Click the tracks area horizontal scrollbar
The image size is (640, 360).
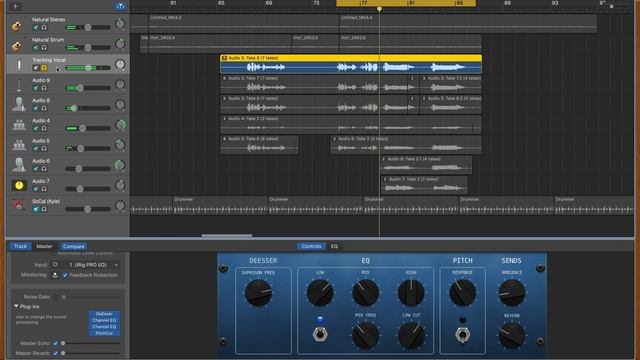(227, 236)
